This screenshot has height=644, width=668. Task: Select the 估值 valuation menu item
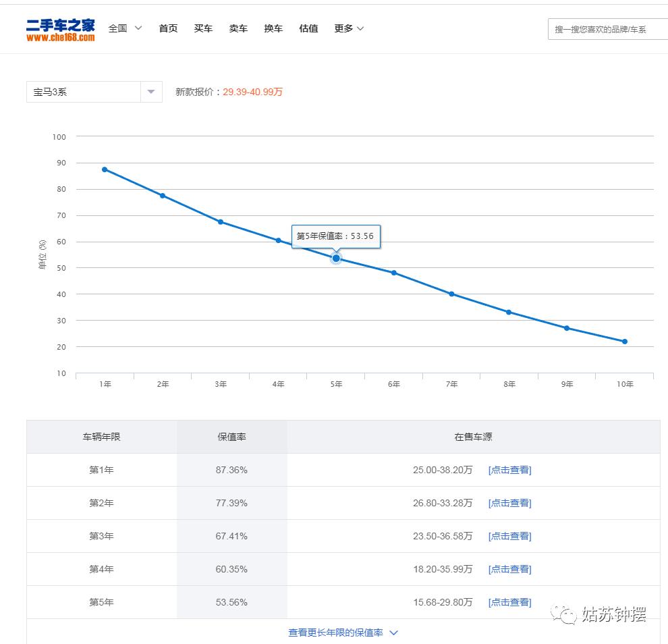click(308, 29)
